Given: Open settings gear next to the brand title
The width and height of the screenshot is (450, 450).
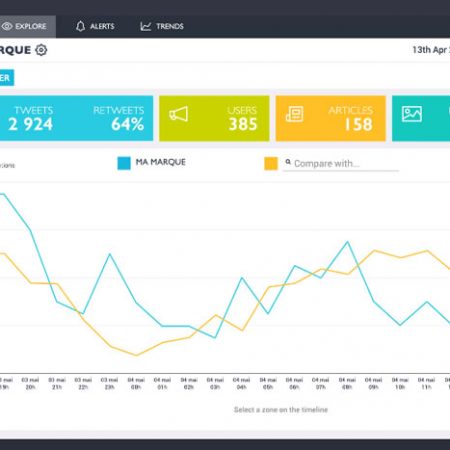Looking at the screenshot, I should pos(41,50).
